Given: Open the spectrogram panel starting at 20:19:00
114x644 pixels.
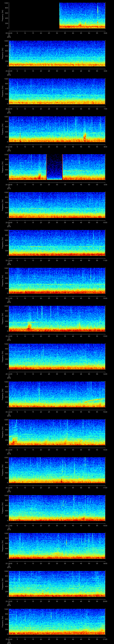Looking at the screenshot, I should tap(57, 584).
